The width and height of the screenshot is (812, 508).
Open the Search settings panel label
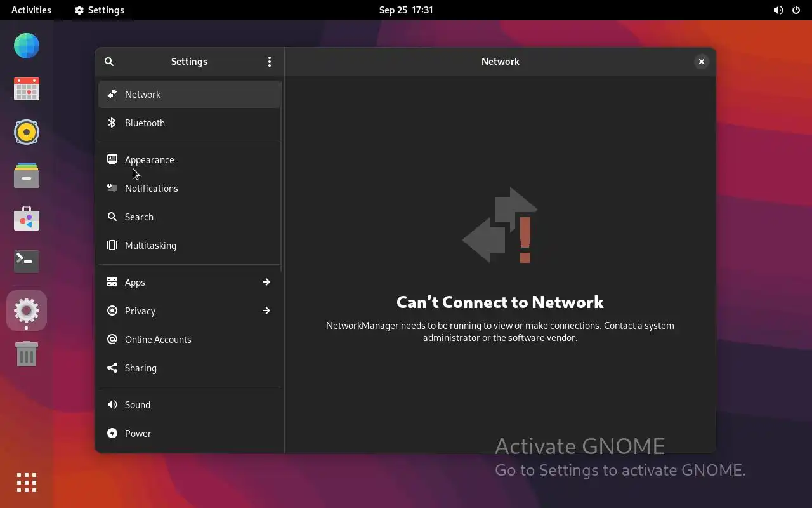click(x=139, y=217)
